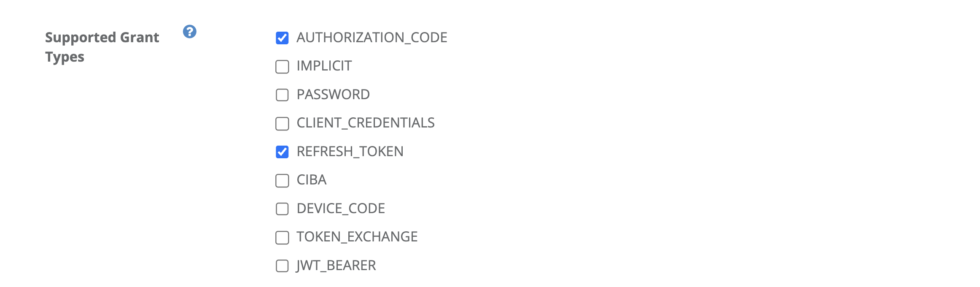
Task: Turn on the TOKEN_EXCHANGE checkbox
Action: (x=282, y=238)
